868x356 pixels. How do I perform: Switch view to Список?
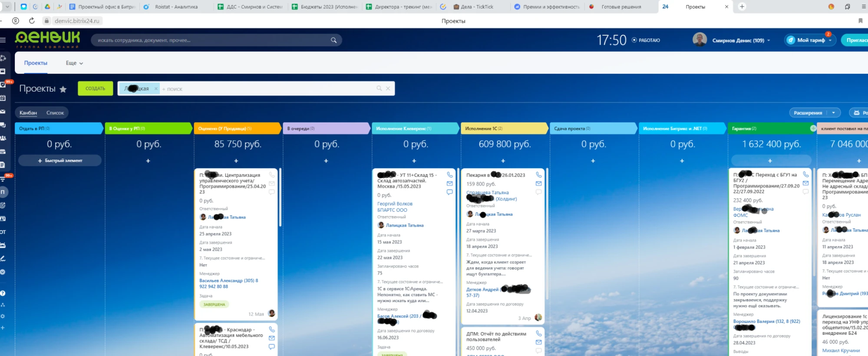click(x=55, y=113)
